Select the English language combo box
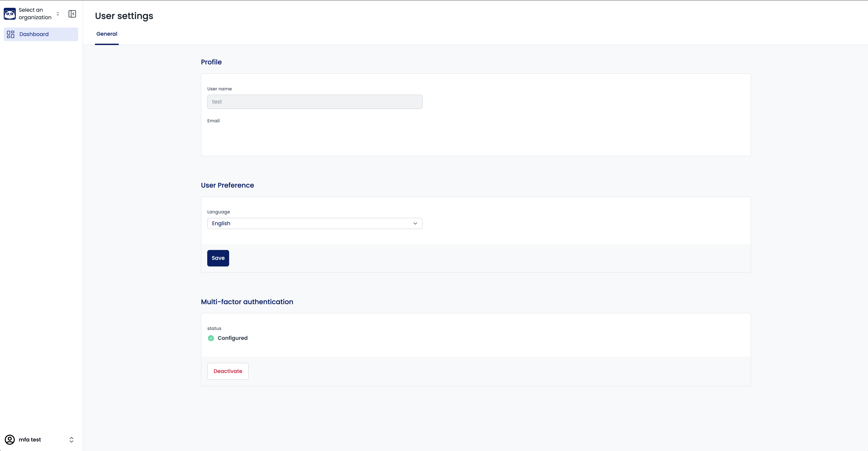The width and height of the screenshot is (868, 451). click(310, 223)
